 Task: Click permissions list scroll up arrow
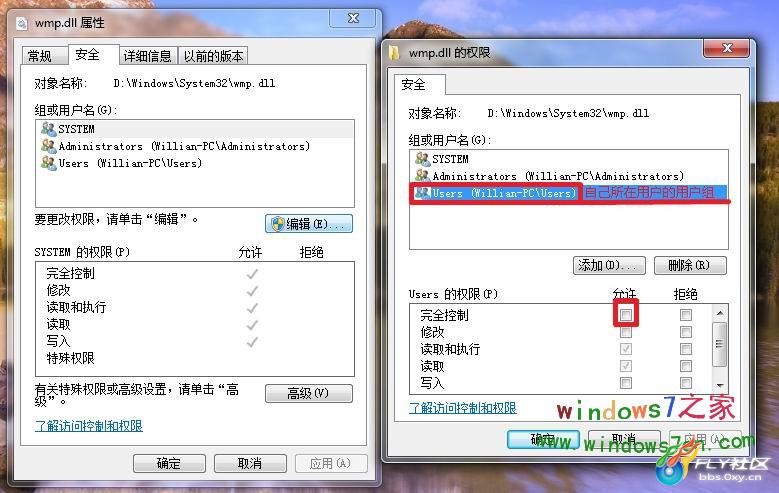720,313
